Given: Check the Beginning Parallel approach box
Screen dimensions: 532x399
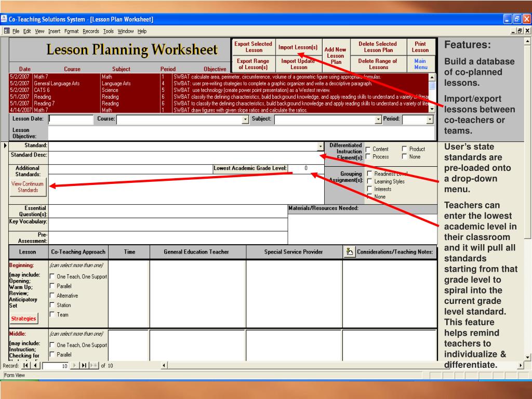Looking at the screenshot, I should tap(52, 286).
